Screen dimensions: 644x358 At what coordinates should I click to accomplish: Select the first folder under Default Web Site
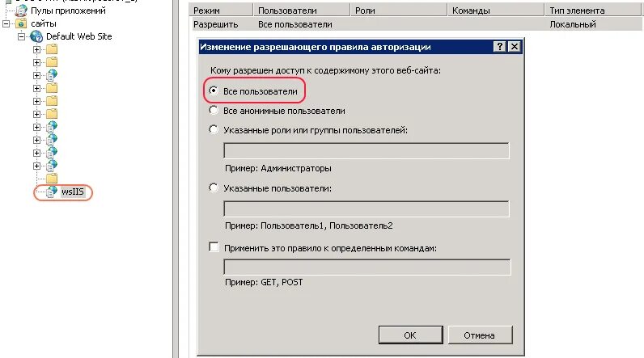pos(52,49)
